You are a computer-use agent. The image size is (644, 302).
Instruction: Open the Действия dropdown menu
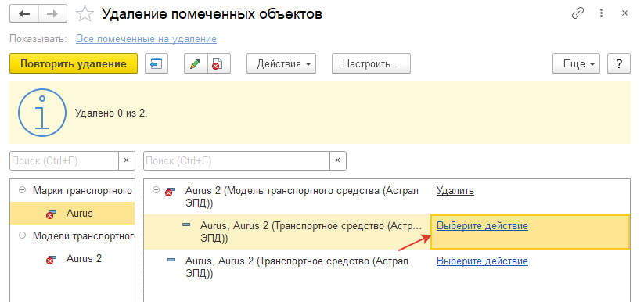click(282, 63)
